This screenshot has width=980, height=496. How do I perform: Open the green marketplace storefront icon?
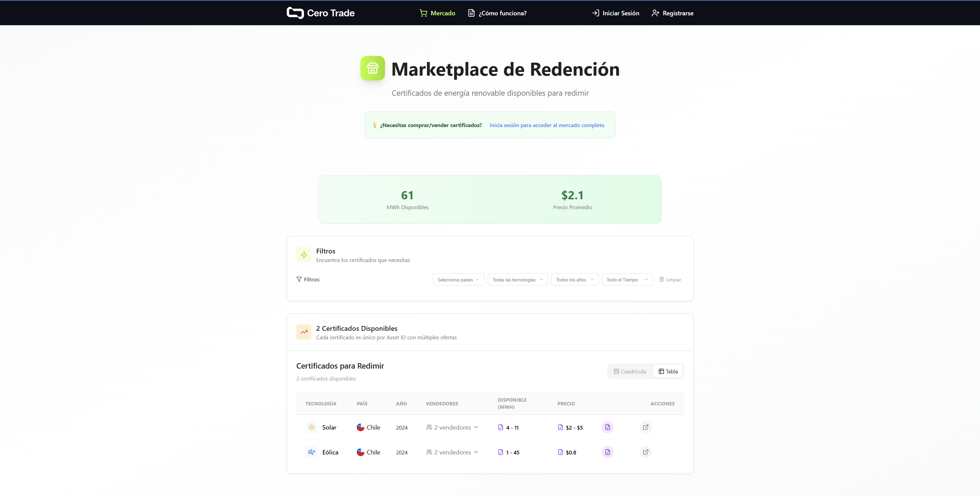372,68
